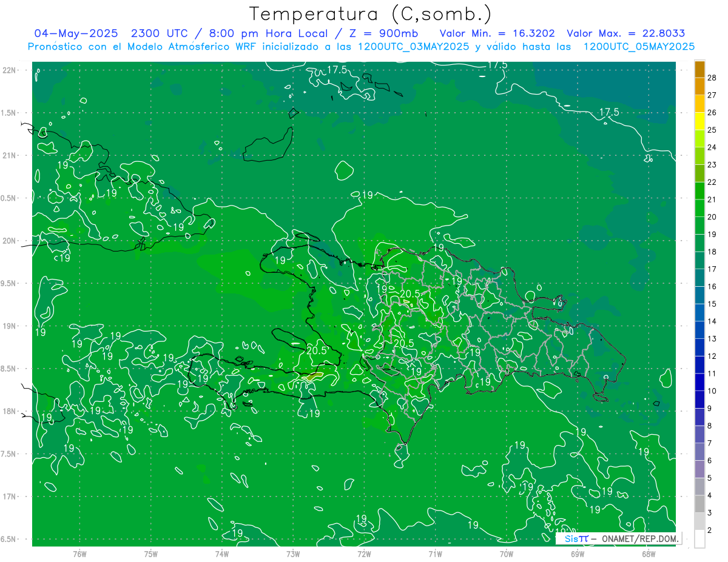Click the "Temperatura (C,somb.)" chart title
Viewport: 728px width, 562px height.
pyautogui.click(x=371, y=13)
